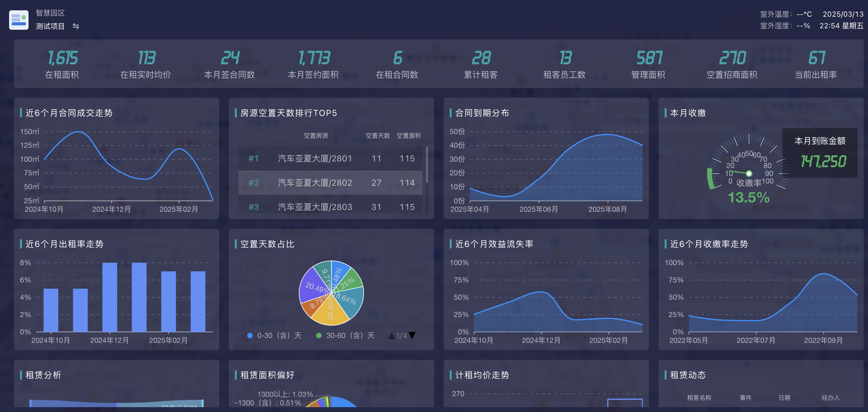The image size is (868, 412).
Task: Click the 累计租客 28 metric
Action: tap(481, 64)
